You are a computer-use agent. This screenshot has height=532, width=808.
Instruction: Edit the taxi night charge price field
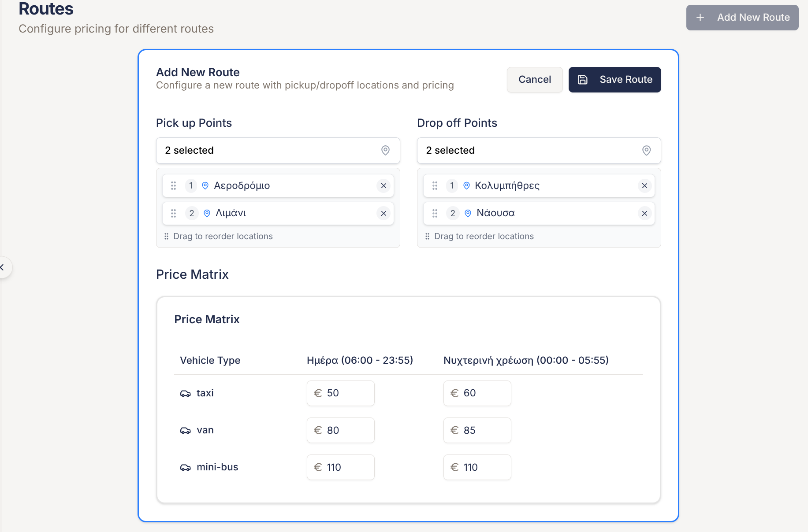[x=483, y=393]
